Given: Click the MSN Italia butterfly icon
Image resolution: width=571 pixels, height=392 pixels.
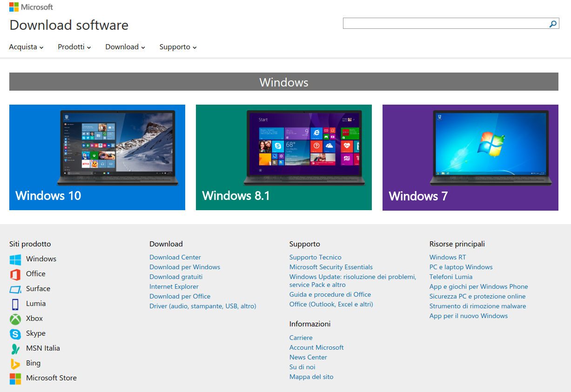Looking at the screenshot, I should 15,349.
